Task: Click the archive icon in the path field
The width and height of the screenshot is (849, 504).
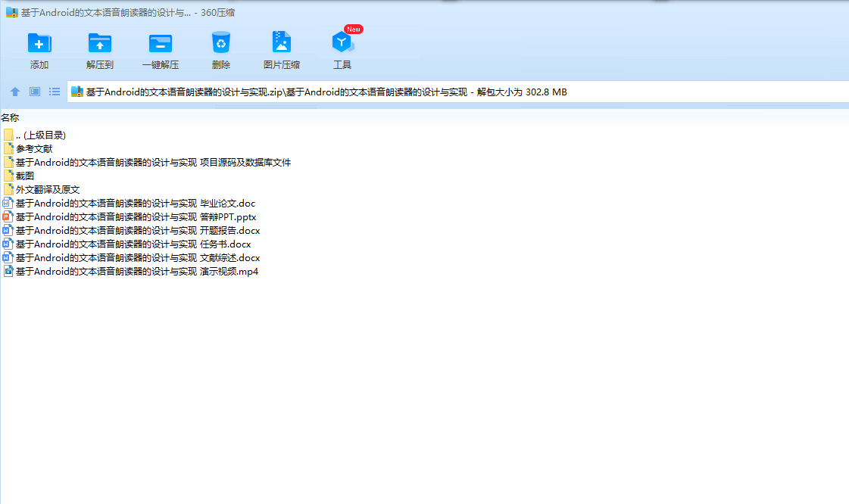Action: (77, 92)
